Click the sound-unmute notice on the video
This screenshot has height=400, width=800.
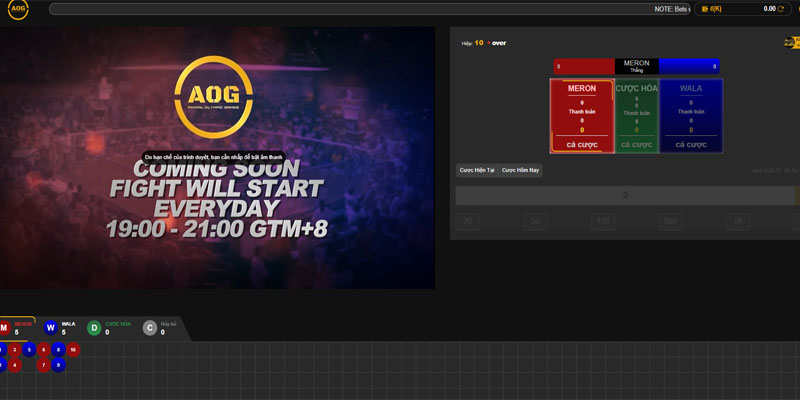[x=214, y=157]
